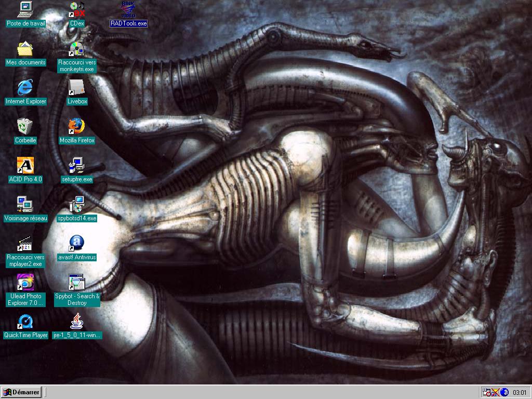This screenshot has width=532, height=399.
Task: Click the spybotsd14.exe installer icon
Action: pos(77,205)
